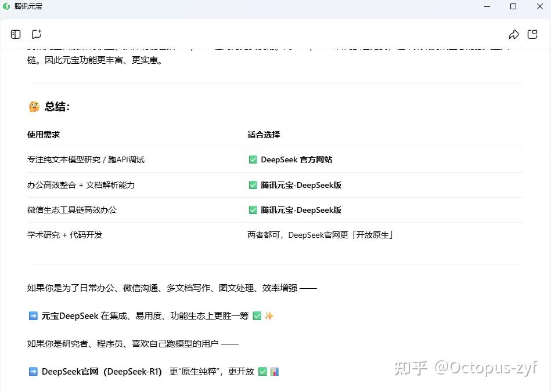Click blue arrow before DeepSeek官网 line
Image resolution: width=551 pixels, height=392 pixels.
[33, 371]
